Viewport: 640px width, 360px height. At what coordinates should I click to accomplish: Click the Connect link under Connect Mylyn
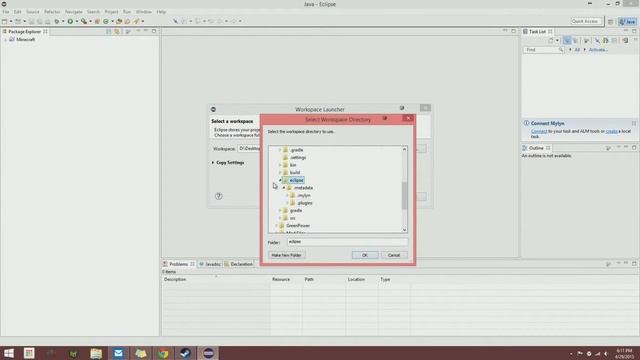pos(539,131)
